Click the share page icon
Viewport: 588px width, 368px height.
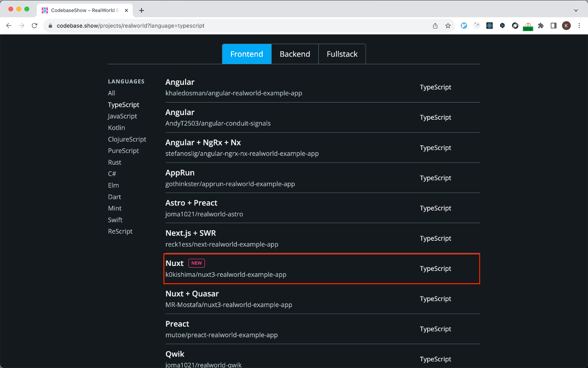435,26
